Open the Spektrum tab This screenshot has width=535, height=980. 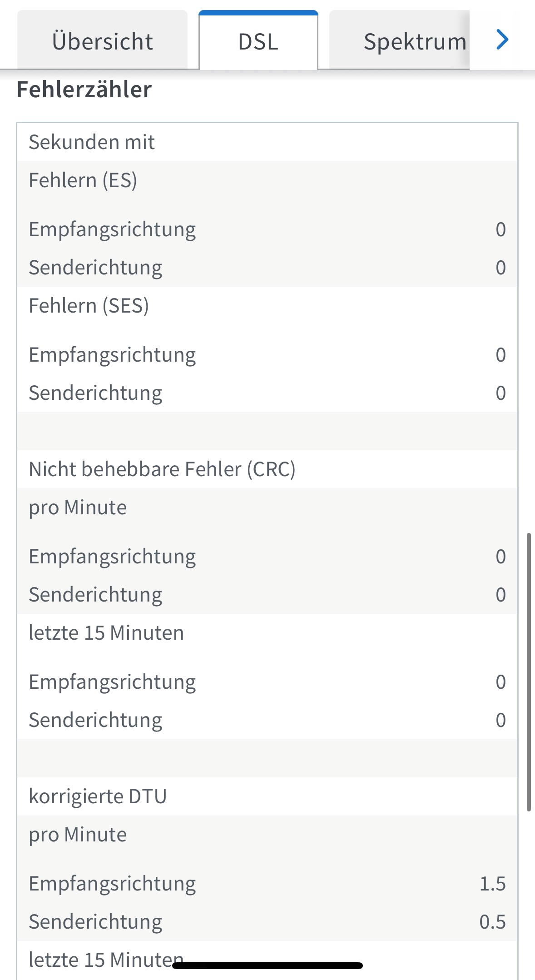[x=400, y=41]
